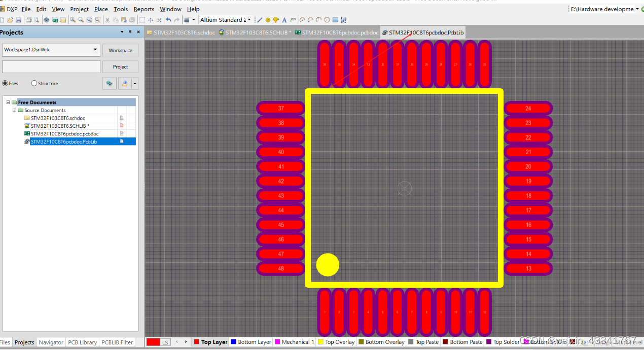The height and width of the screenshot is (350, 644).
Task: Open the Tools menu
Action: [x=121, y=9]
